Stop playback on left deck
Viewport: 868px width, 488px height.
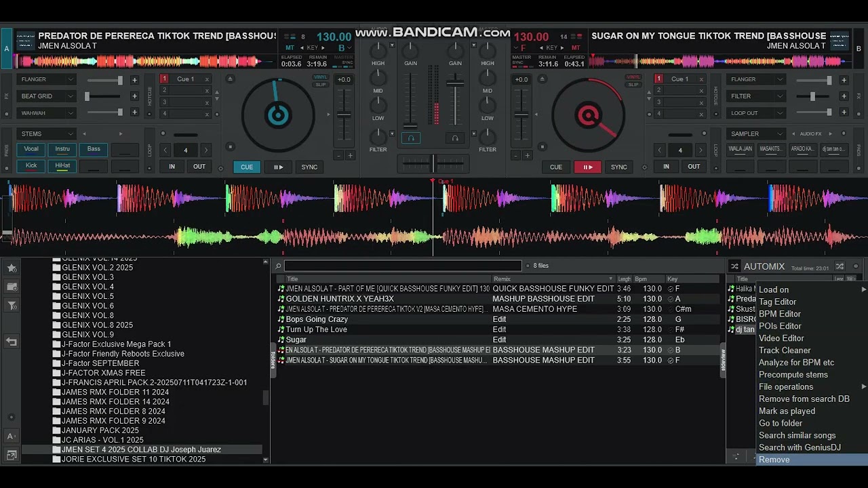point(230,146)
